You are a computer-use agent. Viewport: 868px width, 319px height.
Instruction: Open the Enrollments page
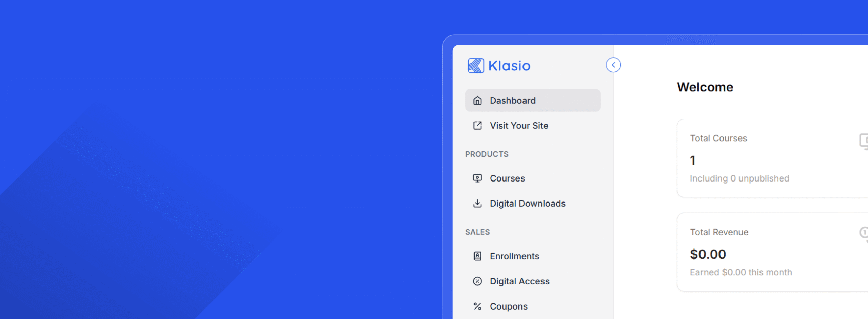pyautogui.click(x=514, y=256)
